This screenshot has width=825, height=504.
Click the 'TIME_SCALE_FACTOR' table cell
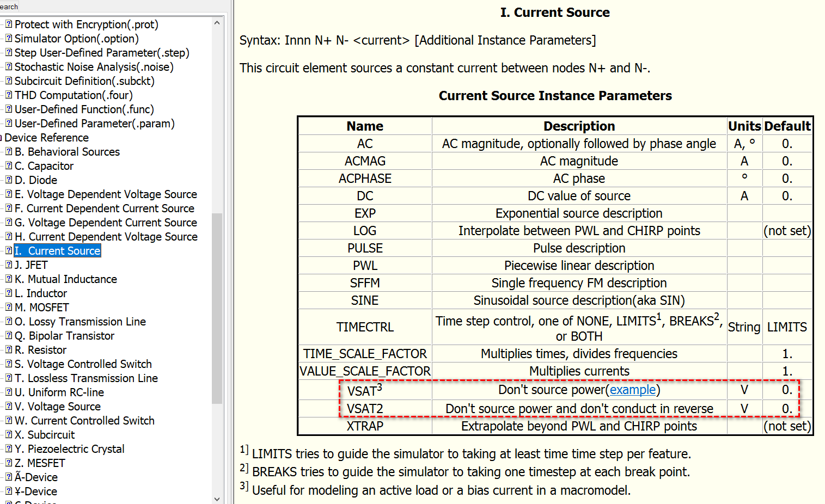pyautogui.click(x=365, y=354)
